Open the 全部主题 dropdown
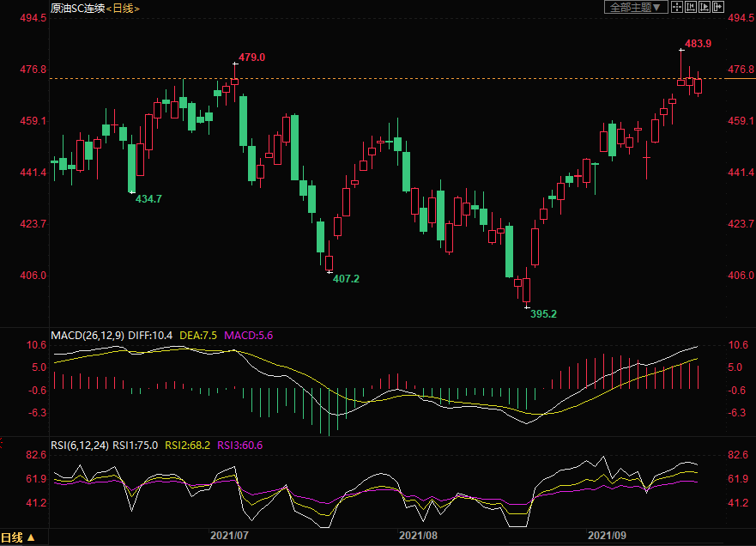 click(636, 7)
